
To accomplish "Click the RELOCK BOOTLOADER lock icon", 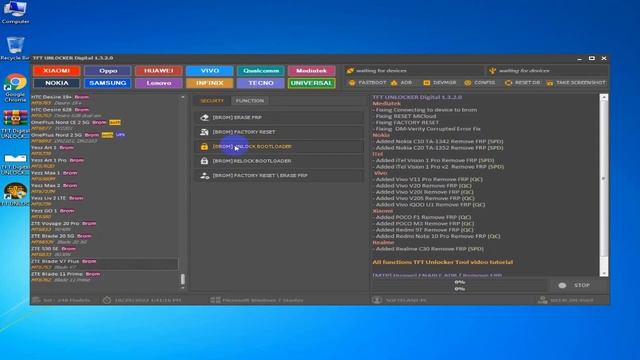I will pyautogui.click(x=204, y=161).
